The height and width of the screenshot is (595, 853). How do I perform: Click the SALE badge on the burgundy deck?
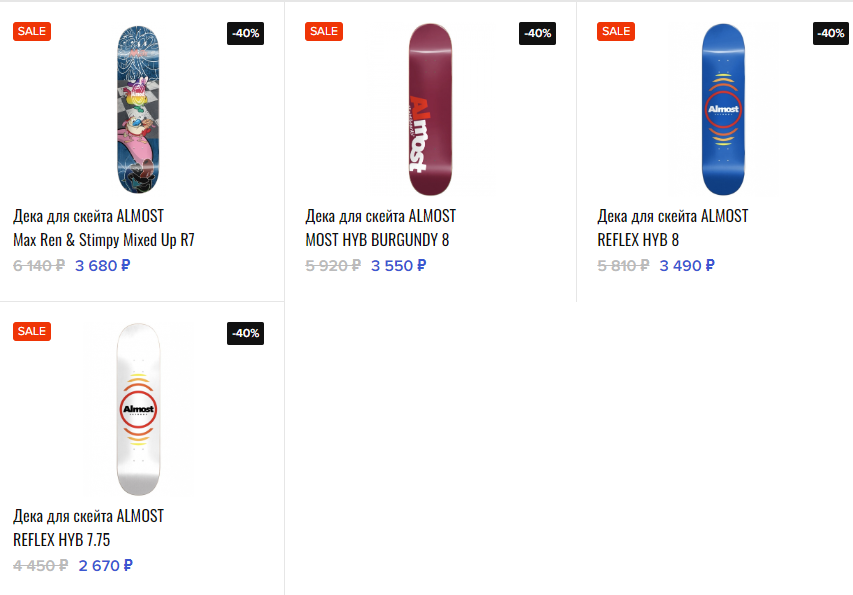pyautogui.click(x=324, y=31)
